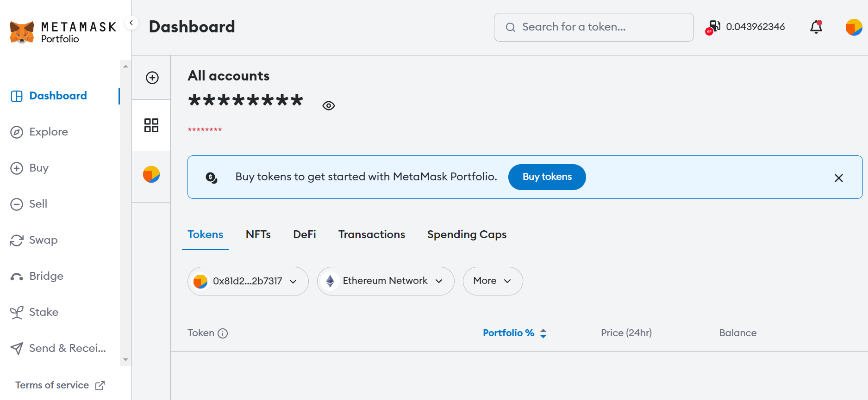Click the account avatar in the header
Viewport: 868px width, 400px height.
tap(853, 27)
